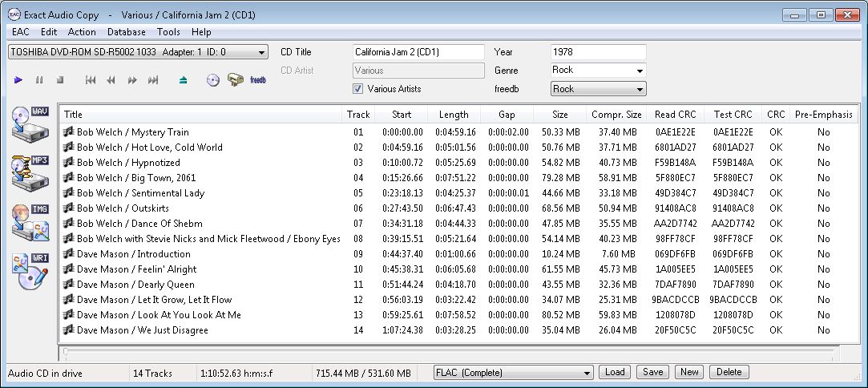Open the Tools menu
The height and width of the screenshot is (388, 868).
tap(169, 32)
